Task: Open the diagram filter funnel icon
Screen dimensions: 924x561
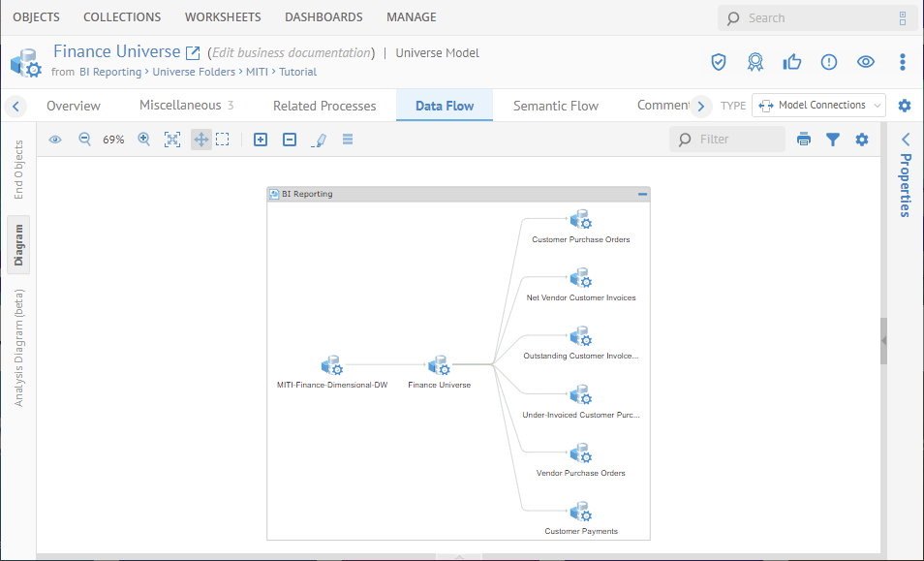Action: pyautogui.click(x=832, y=140)
